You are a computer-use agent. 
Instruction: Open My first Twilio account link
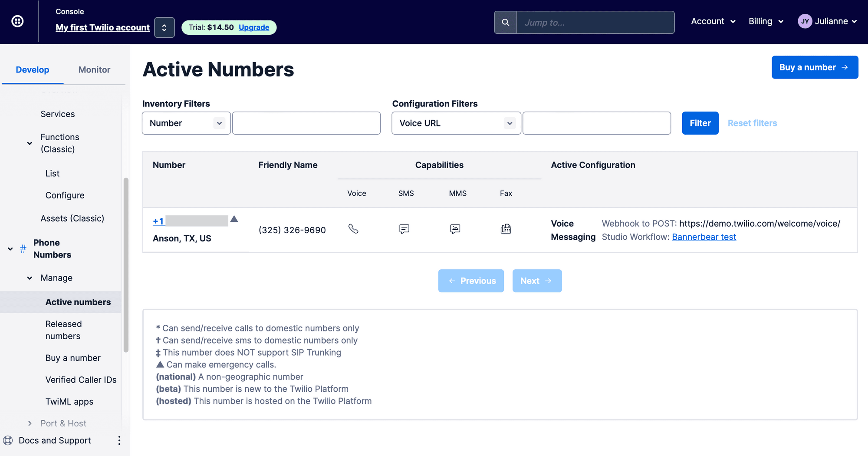click(102, 27)
